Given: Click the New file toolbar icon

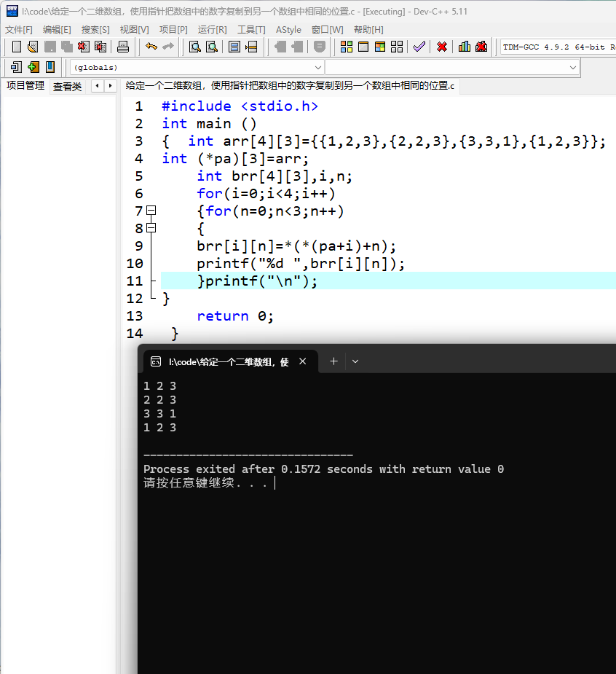Looking at the screenshot, I should (16, 47).
